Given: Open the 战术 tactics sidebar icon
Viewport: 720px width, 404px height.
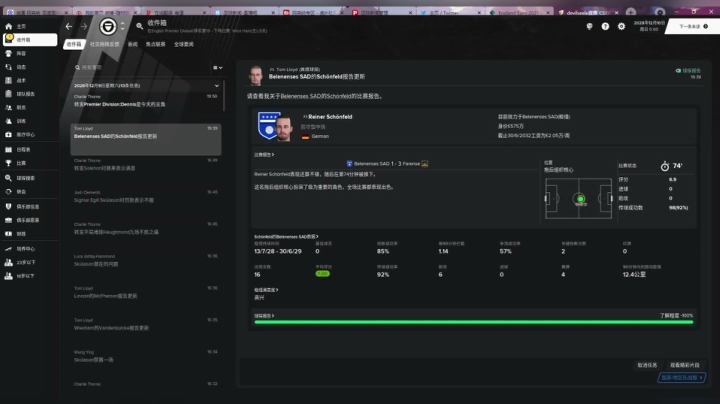Looking at the screenshot, I should pos(8,80).
